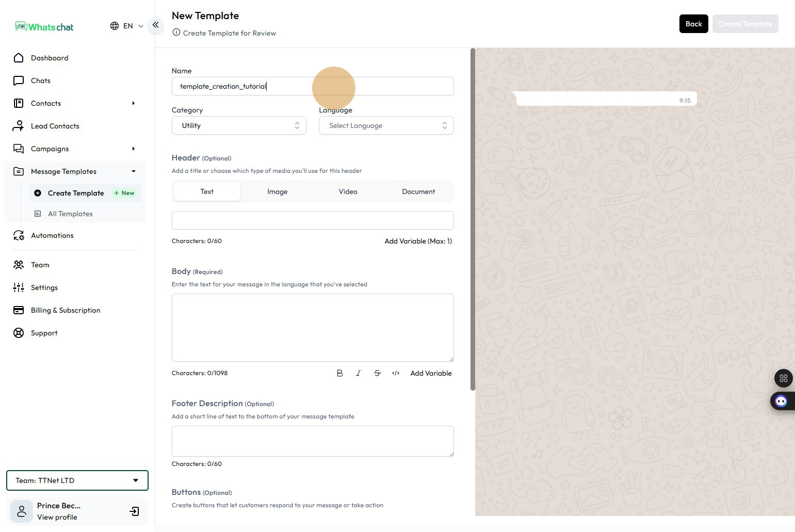Change interface language from EN
This screenshot has height=532, width=795.
pos(127,26)
